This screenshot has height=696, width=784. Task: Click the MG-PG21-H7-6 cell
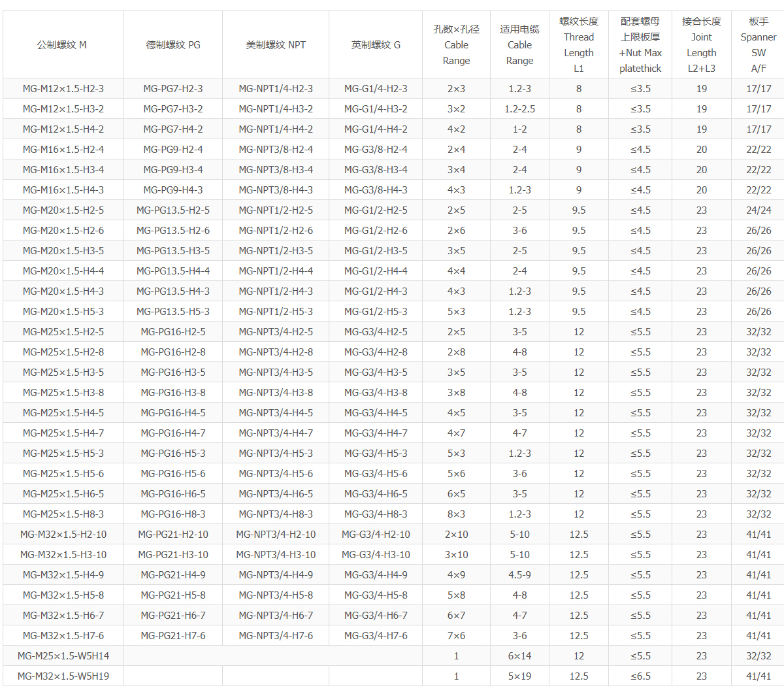(173, 636)
